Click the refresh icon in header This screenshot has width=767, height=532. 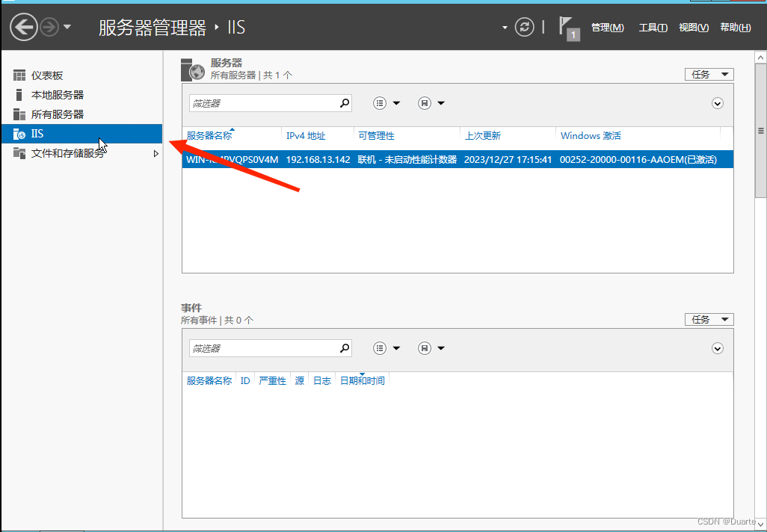[524, 27]
